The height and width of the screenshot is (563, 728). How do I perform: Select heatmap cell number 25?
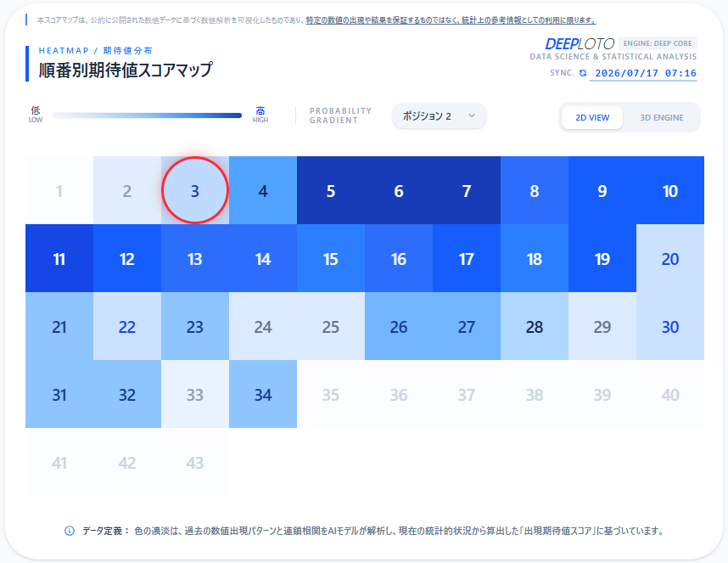[331, 326]
